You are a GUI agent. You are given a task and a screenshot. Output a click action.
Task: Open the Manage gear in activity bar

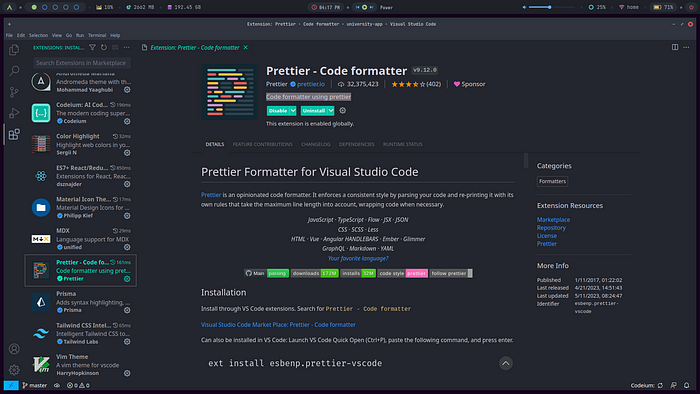click(14, 369)
